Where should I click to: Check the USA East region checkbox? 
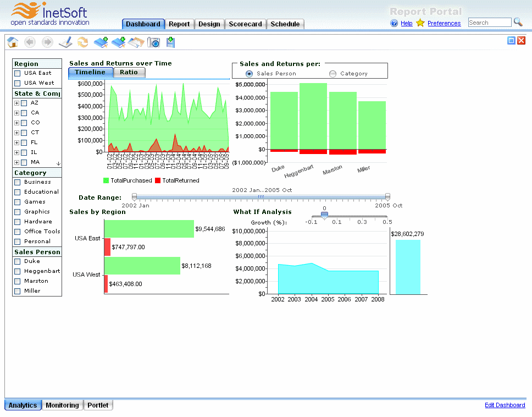(18, 73)
